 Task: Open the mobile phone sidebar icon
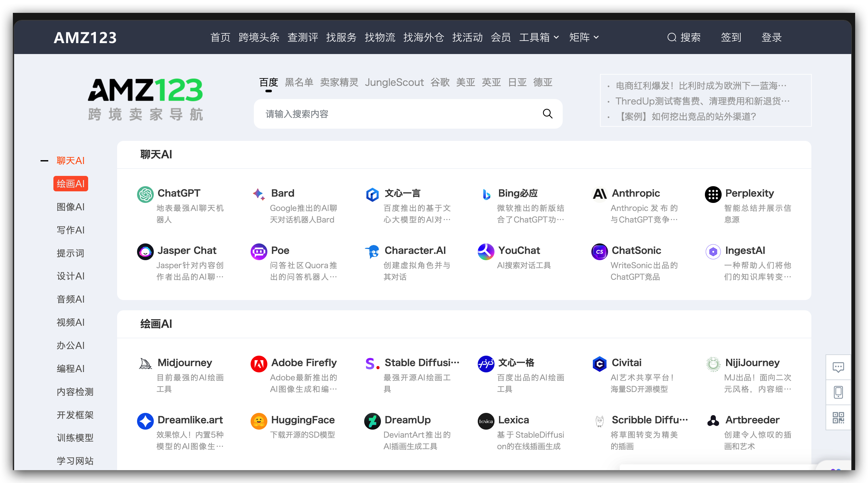pos(838,392)
